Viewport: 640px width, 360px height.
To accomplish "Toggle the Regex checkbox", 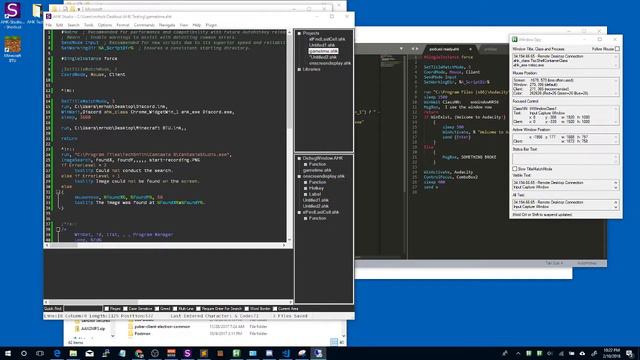I will (107, 309).
